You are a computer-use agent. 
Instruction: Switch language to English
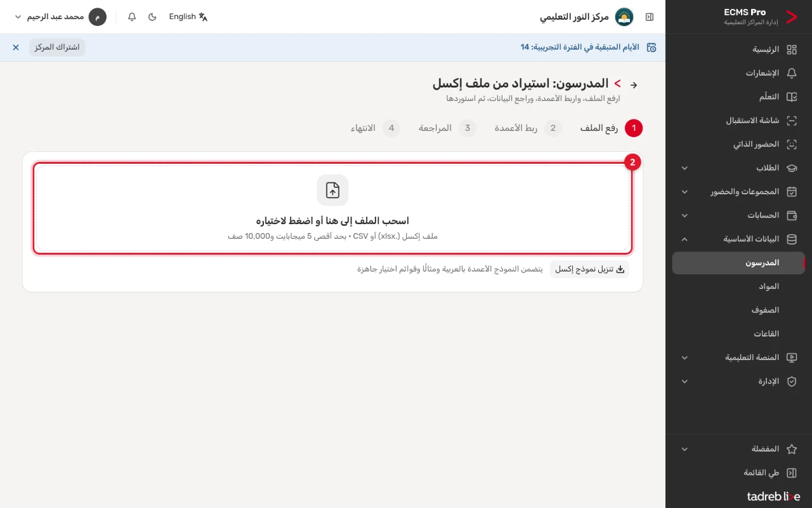click(188, 17)
